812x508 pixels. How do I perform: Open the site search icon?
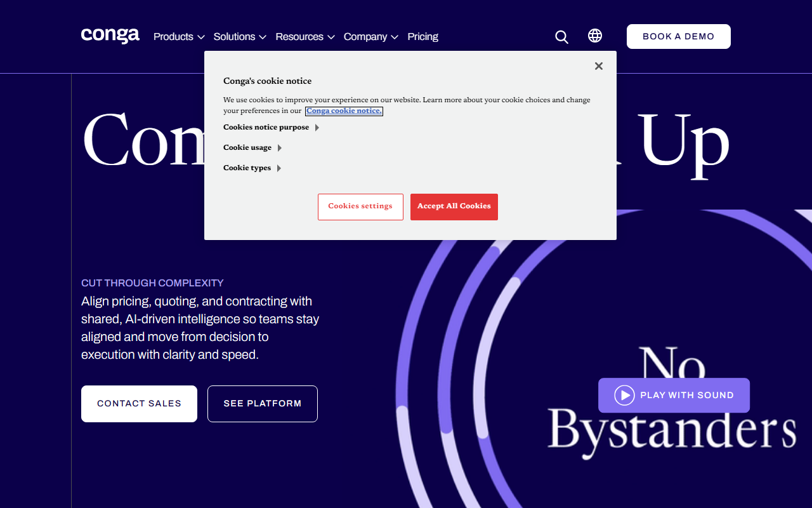561,37
